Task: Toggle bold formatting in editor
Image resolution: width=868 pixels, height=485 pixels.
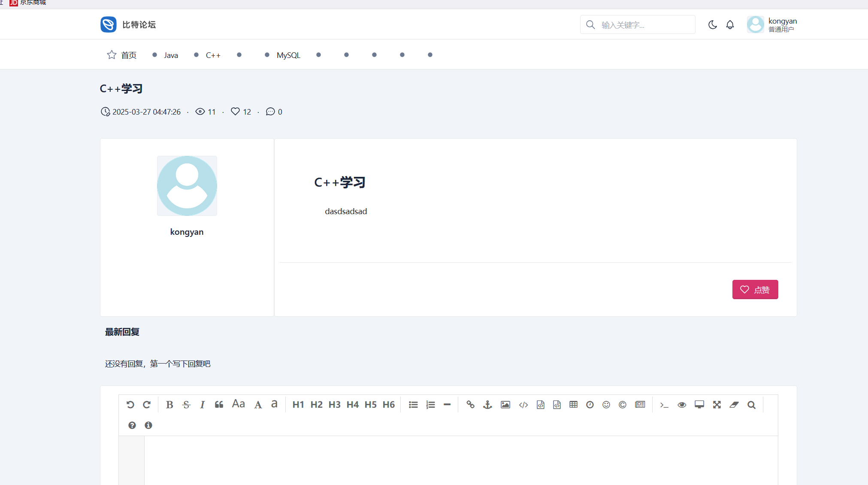Action: 169,405
